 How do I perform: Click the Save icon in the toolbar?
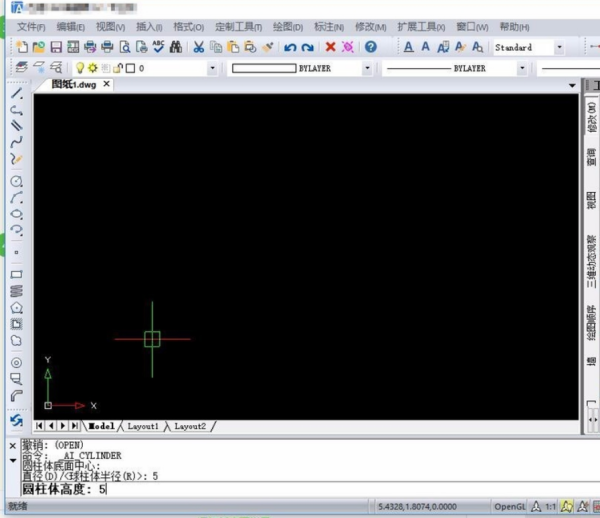[57, 47]
